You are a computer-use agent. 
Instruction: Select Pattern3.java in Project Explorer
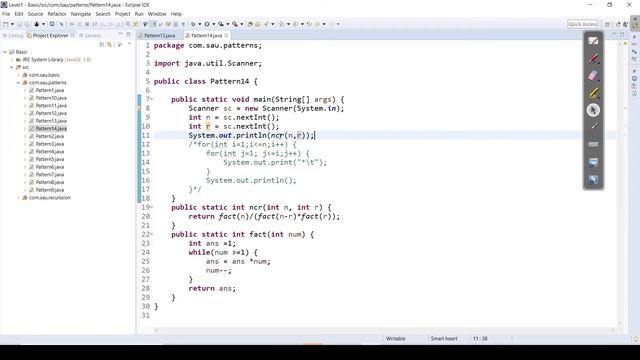point(49,144)
